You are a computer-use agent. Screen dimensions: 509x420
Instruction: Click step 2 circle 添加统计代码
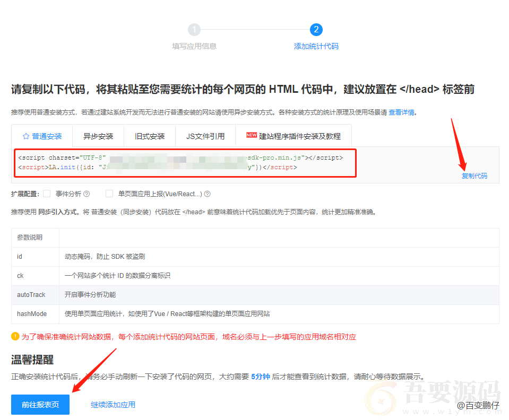[316, 30]
